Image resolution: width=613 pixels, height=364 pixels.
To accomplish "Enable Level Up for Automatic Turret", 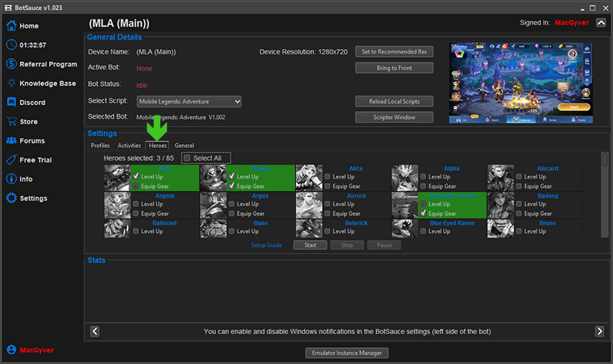I will pos(423,204).
